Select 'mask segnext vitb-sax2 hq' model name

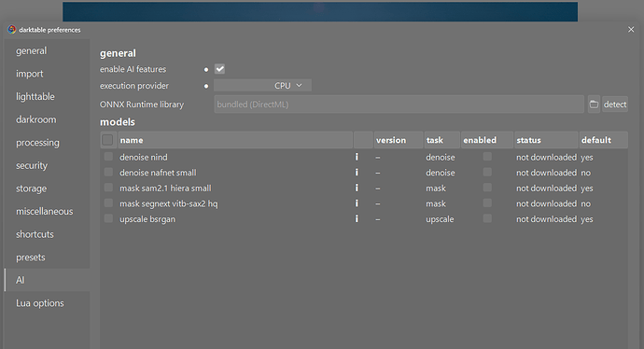pyautogui.click(x=168, y=204)
